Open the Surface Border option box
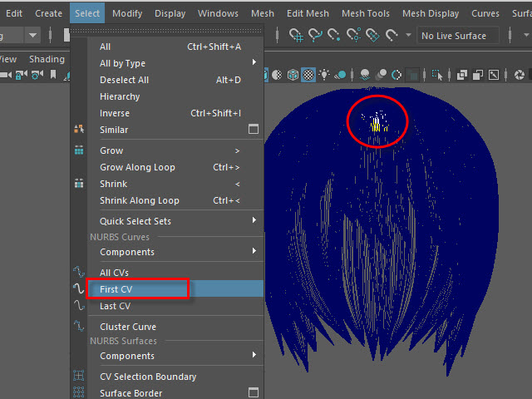 (254, 393)
